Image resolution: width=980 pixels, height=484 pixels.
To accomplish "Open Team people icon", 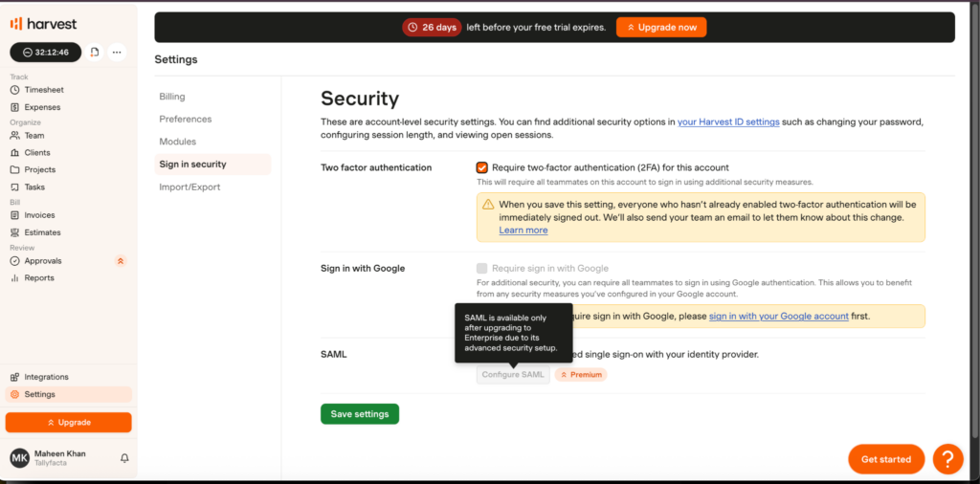I will (15, 136).
